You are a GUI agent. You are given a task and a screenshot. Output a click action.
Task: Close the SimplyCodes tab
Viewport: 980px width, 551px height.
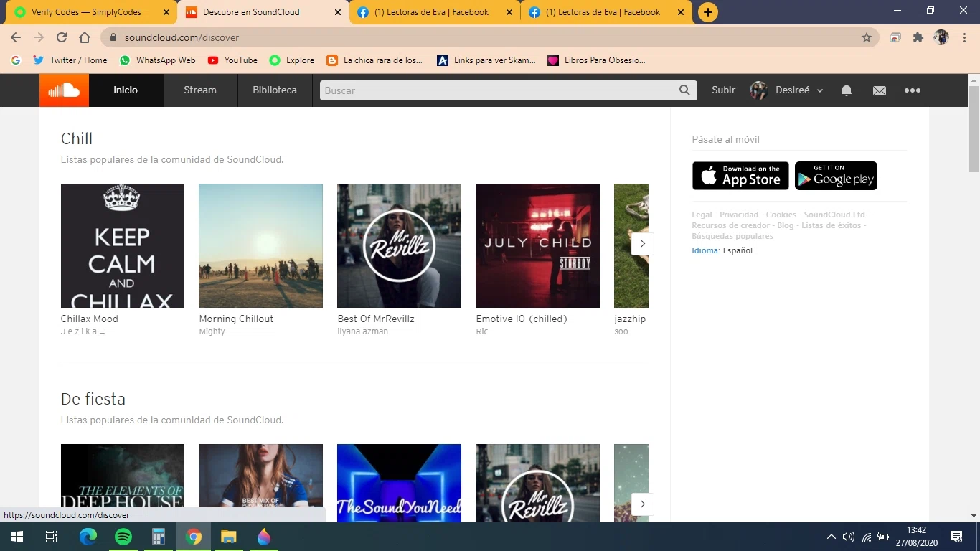(x=166, y=12)
